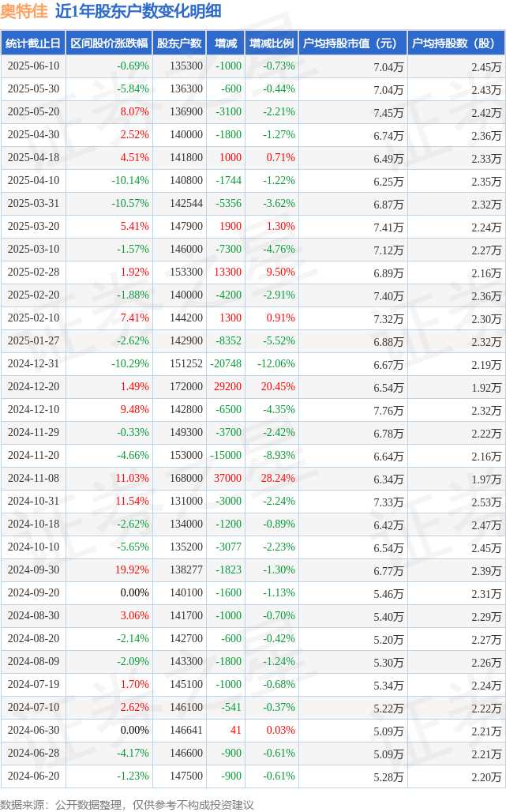Click the 户均持股市值（元） column header

pos(353,43)
